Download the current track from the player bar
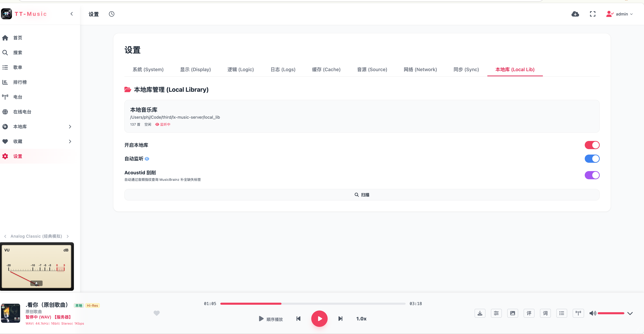The width and height of the screenshot is (644, 334). coord(480,313)
